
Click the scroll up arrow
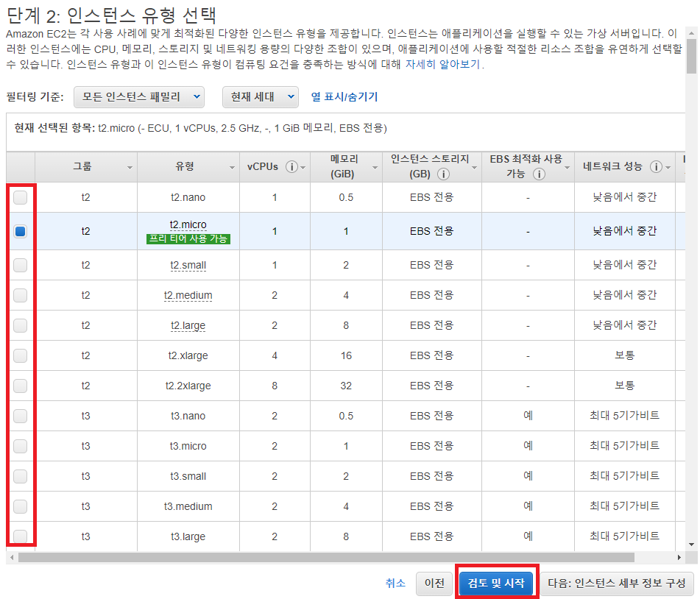click(691, 33)
